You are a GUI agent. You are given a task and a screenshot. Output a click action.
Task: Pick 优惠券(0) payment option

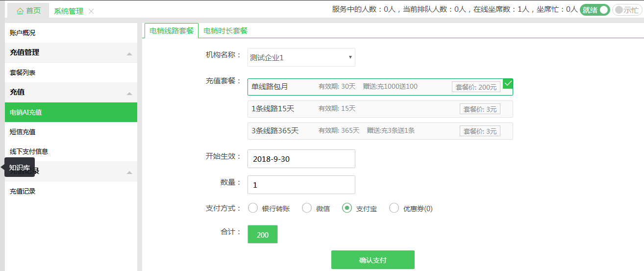pyautogui.click(x=394, y=208)
